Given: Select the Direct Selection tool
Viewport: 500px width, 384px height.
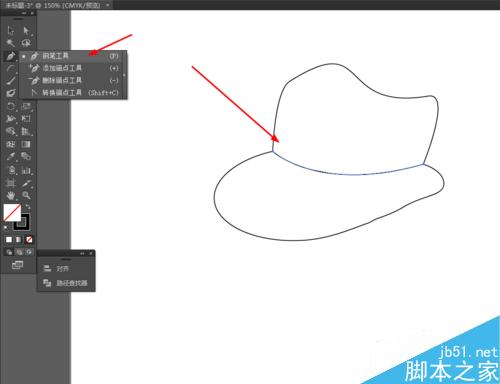Looking at the screenshot, I should click(26, 30).
